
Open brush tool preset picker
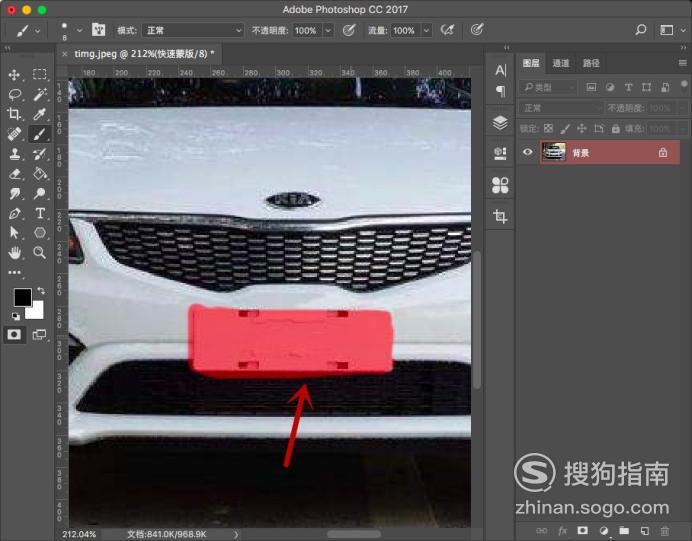28,30
